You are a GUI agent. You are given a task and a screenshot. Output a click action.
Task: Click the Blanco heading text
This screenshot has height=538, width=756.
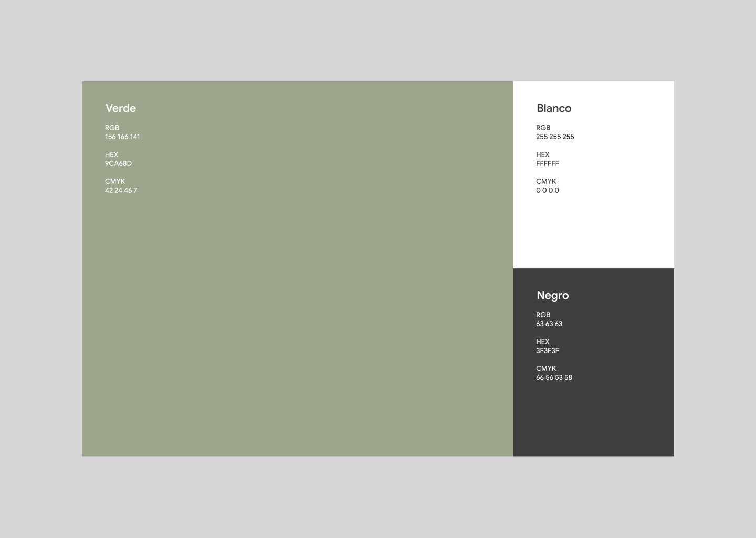(554, 108)
